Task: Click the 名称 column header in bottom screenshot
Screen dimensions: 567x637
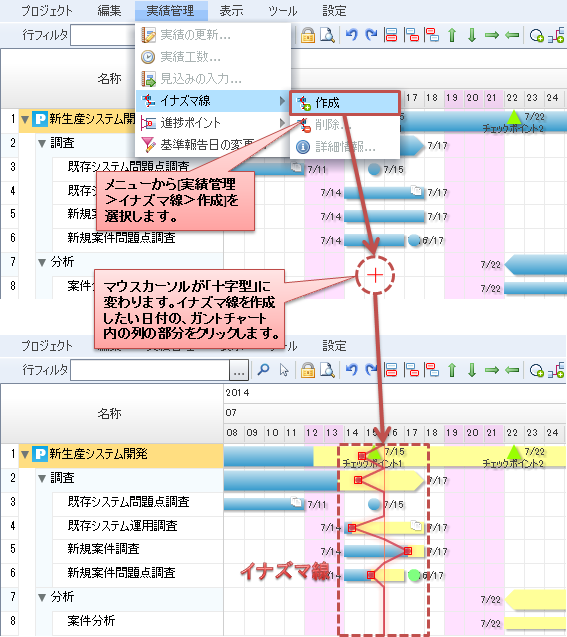Action: click(112, 414)
